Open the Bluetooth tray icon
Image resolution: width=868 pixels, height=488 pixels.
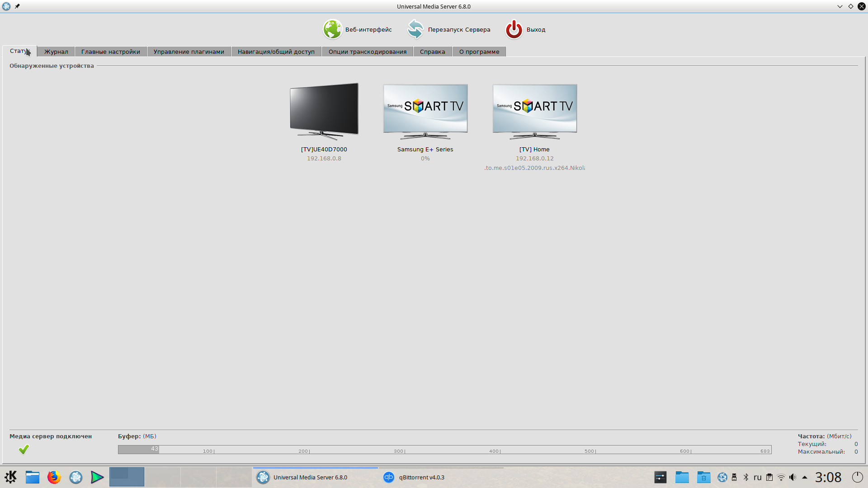click(x=746, y=477)
